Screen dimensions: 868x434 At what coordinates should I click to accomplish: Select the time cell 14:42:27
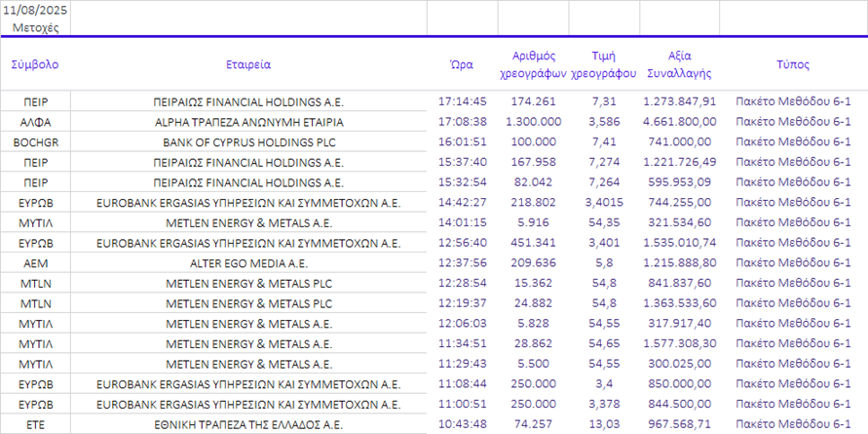pyautogui.click(x=462, y=202)
